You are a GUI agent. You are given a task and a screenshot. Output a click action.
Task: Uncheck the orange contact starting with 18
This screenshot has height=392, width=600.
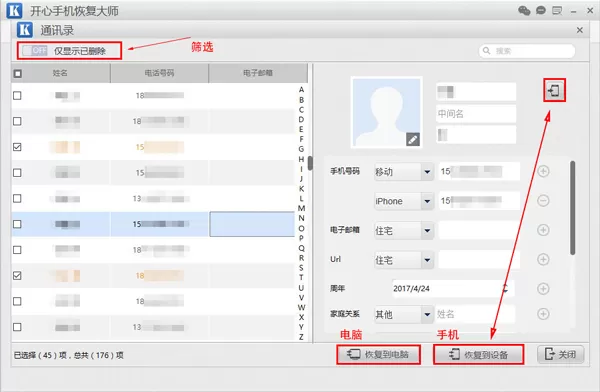coord(17,276)
